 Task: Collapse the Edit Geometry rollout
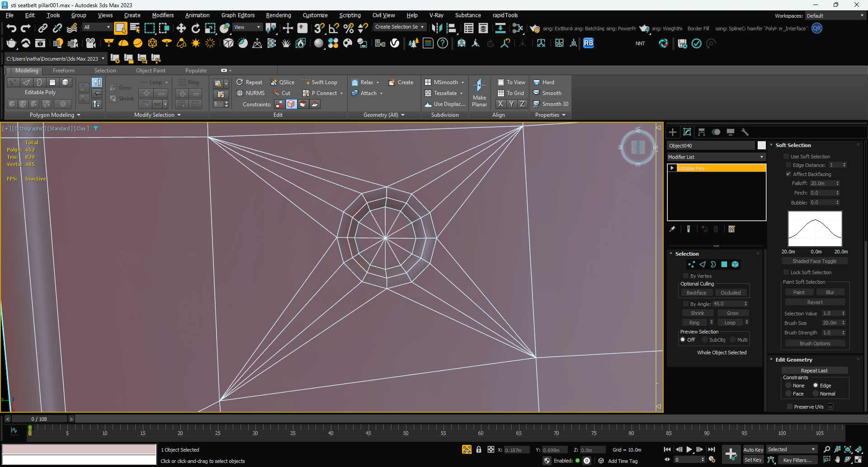click(x=771, y=359)
